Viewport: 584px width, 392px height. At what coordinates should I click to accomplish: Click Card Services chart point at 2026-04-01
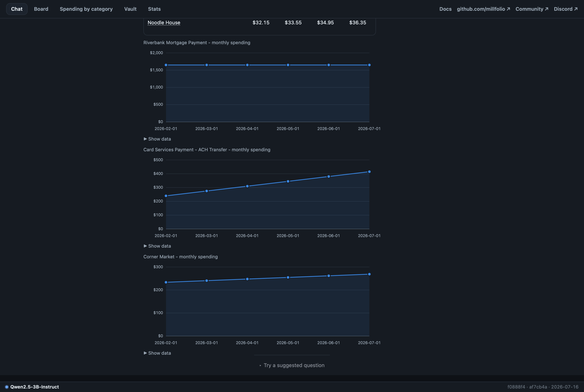point(247,186)
